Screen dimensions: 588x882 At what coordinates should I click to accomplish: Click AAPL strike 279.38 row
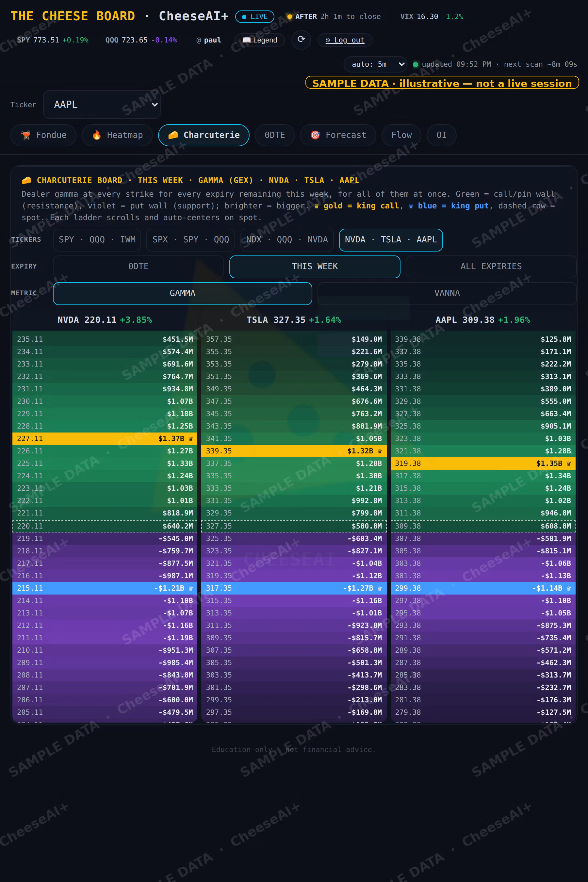coord(483,712)
